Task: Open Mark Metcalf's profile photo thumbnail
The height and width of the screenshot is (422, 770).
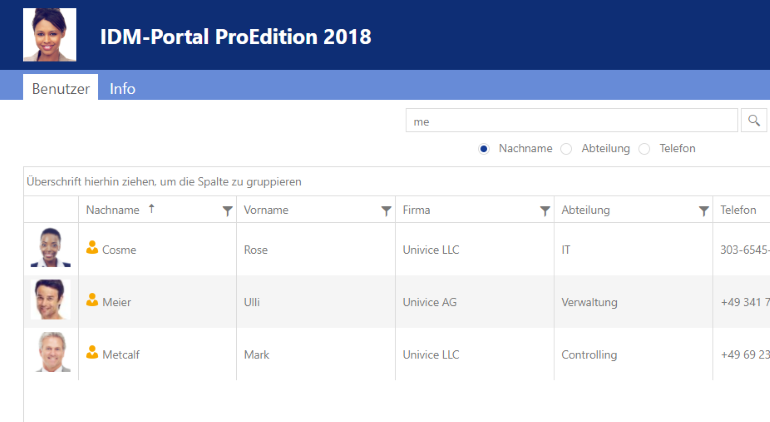Action: 52,352
